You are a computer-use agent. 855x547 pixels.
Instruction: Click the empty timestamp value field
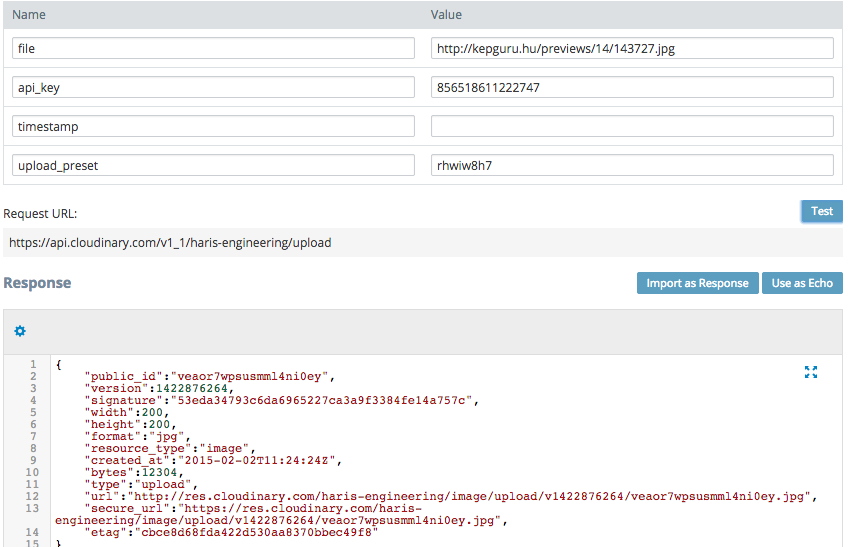pos(632,126)
